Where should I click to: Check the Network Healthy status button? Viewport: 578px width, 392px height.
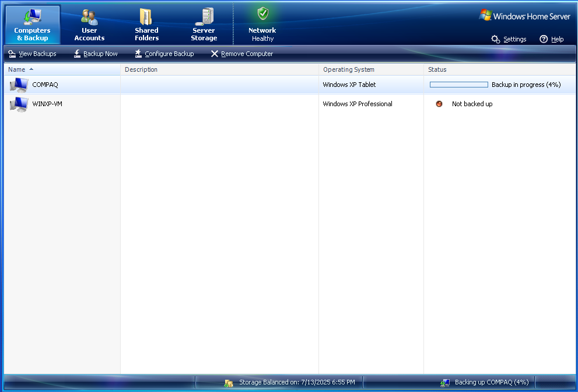pyautogui.click(x=262, y=24)
